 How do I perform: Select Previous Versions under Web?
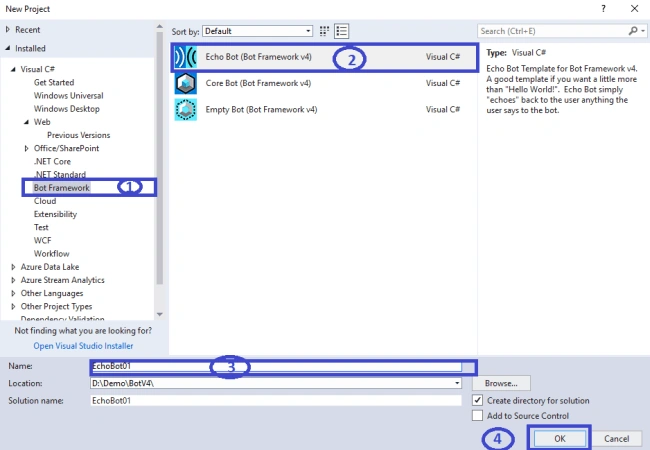78,135
